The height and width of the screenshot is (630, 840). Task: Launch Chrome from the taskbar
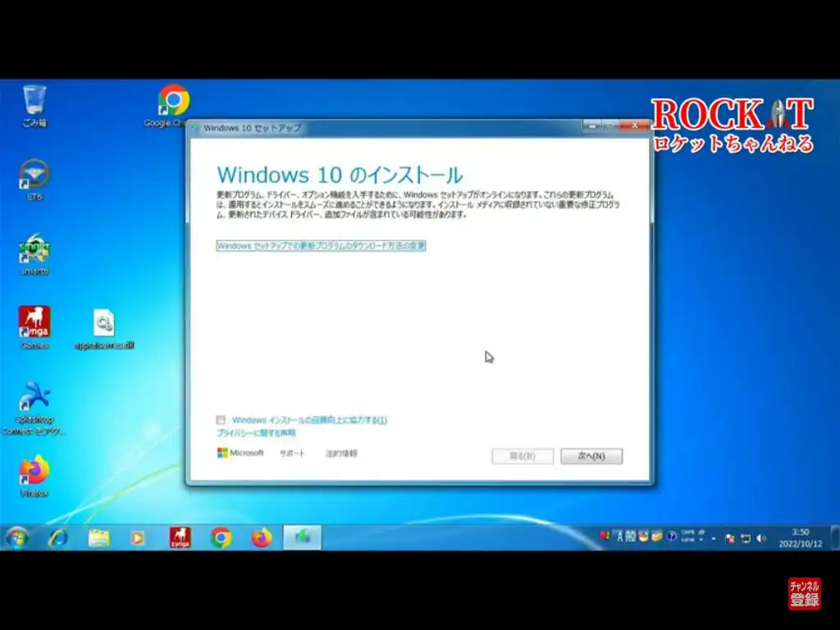click(221, 537)
